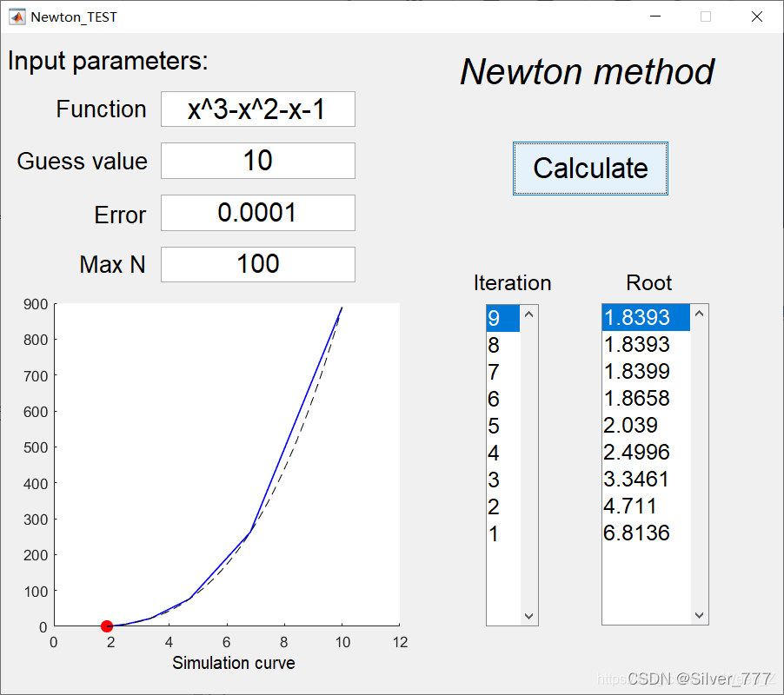Select root value 4.711
The height and width of the screenshot is (695, 784).
tap(646, 506)
